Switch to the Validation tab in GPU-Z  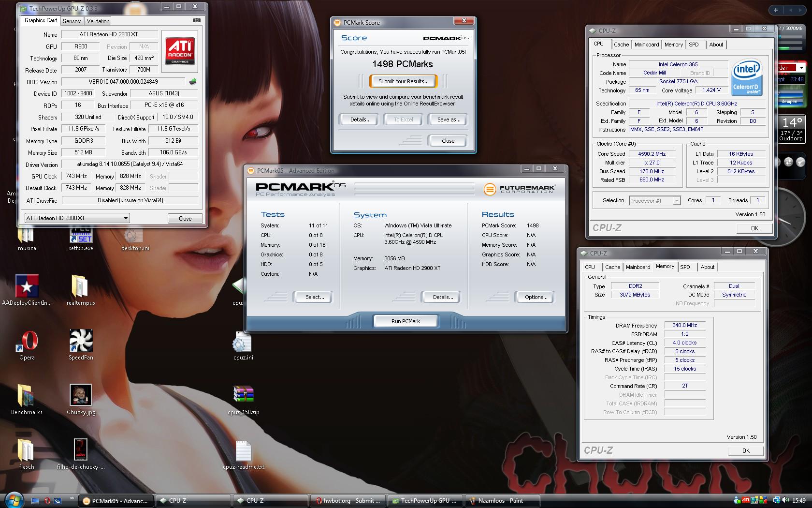coord(98,21)
